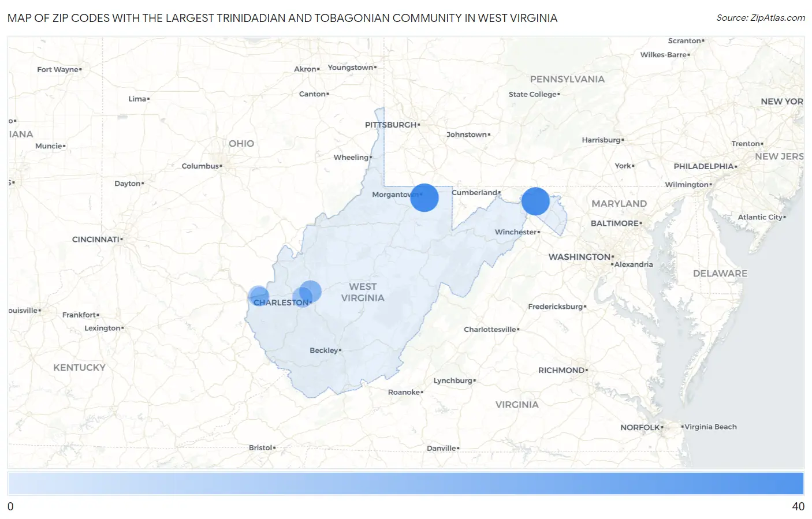Click the DELAWARE state label
The height and width of the screenshot is (519, 812).
click(720, 274)
